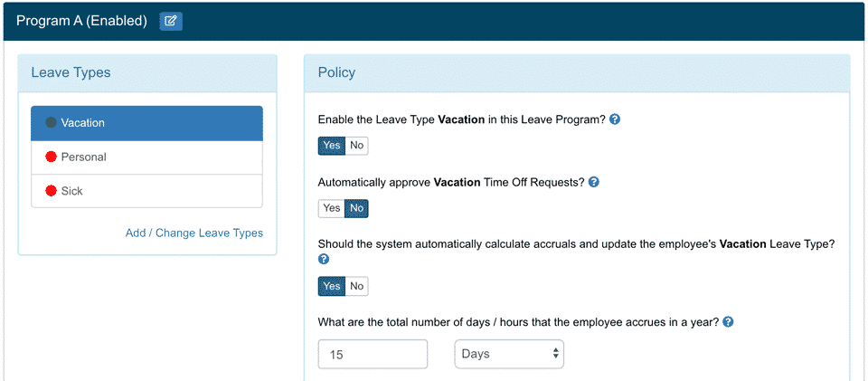Open Add / Change Leave Types link

(x=194, y=233)
